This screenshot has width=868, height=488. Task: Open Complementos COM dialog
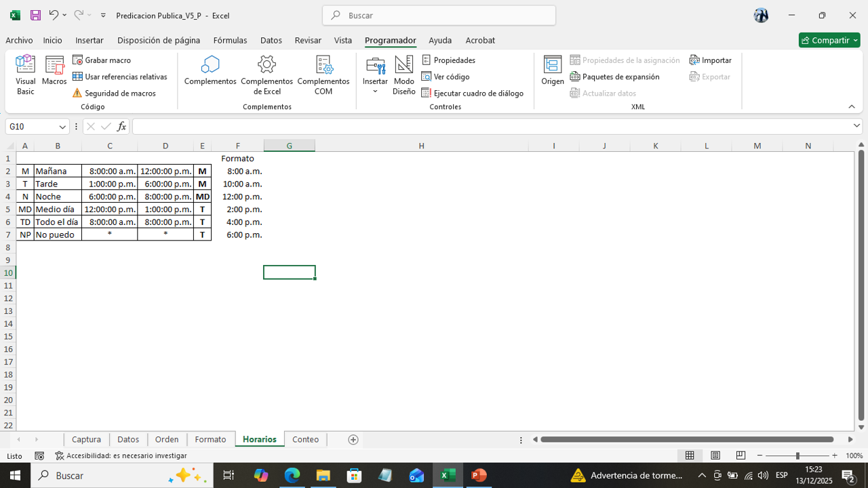point(323,75)
